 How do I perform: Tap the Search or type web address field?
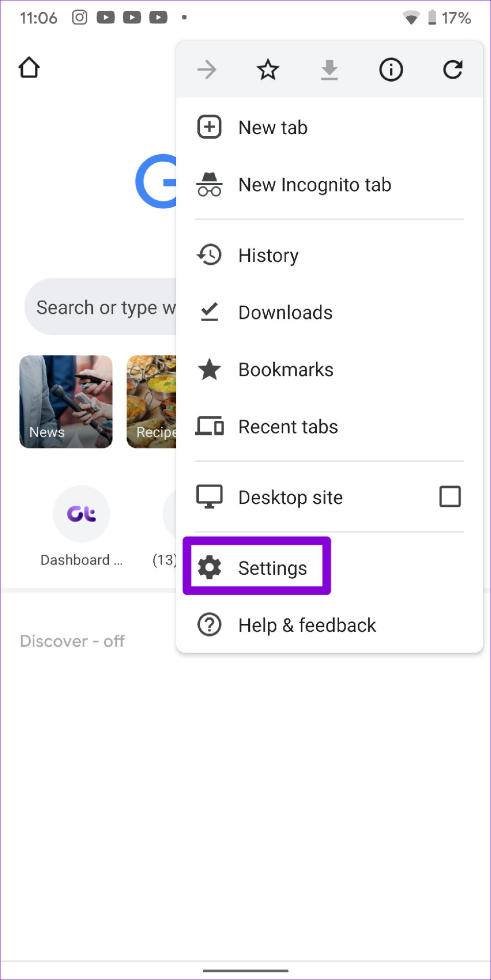tap(101, 307)
